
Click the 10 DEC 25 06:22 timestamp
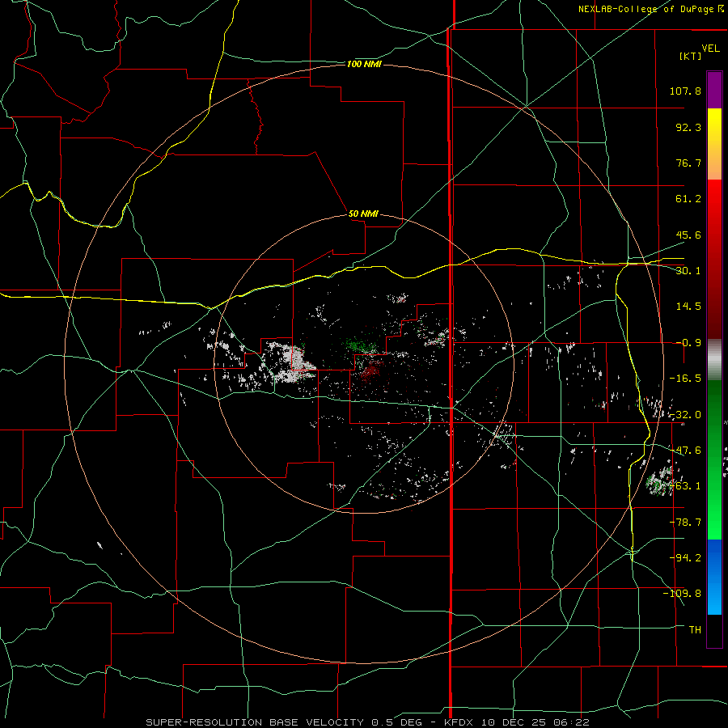(x=535, y=722)
